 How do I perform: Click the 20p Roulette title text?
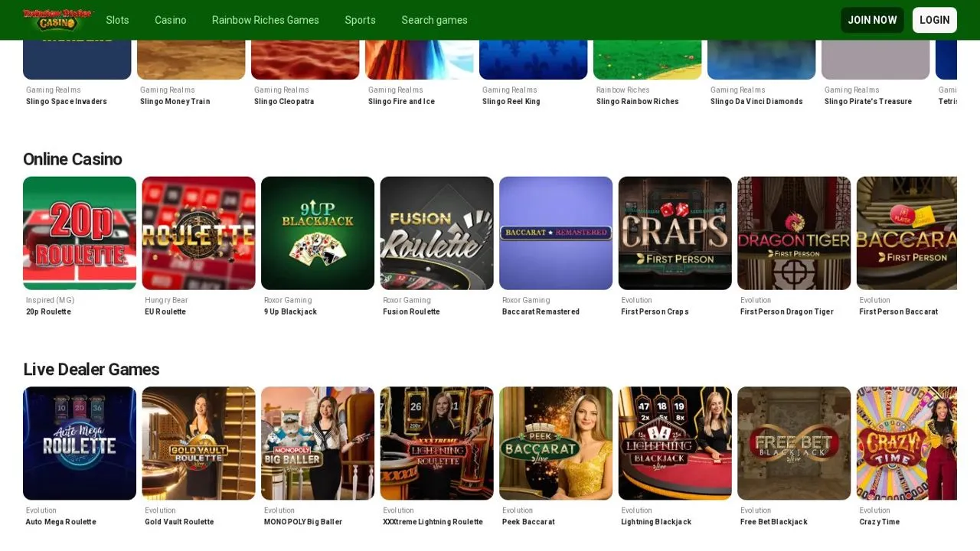click(x=48, y=312)
